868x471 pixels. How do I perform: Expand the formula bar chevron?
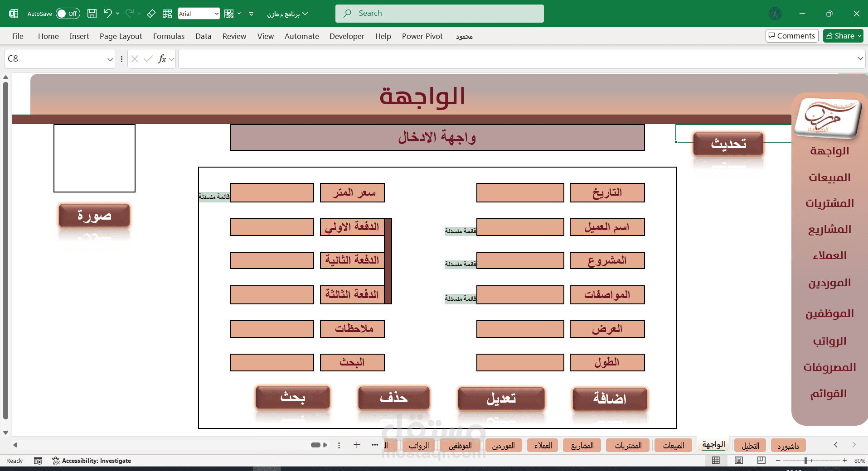(x=860, y=58)
